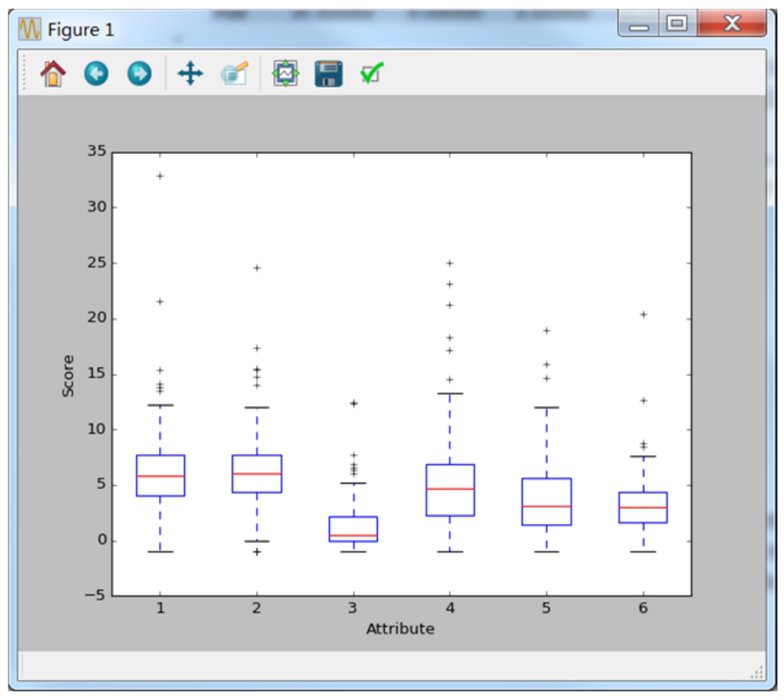Click the x-axis tick label 2
Image resolution: width=784 pixels, height=700 pixels.
257,609
